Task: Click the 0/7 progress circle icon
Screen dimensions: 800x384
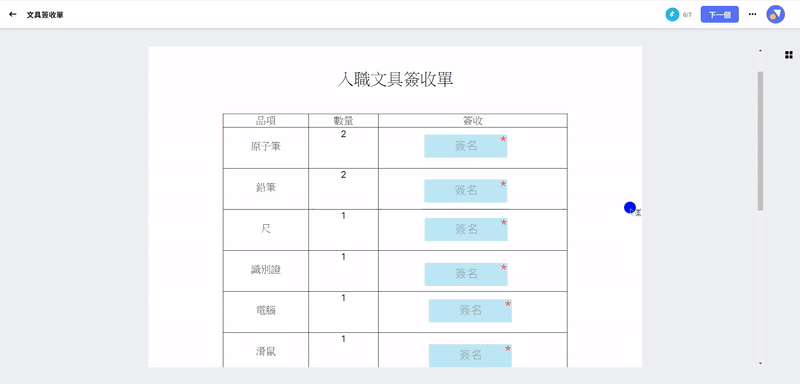Action: click(672, 15)
